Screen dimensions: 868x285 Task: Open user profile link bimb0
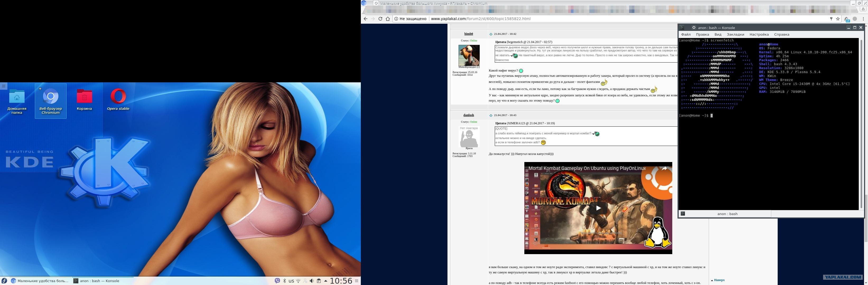tap(468, 34)
